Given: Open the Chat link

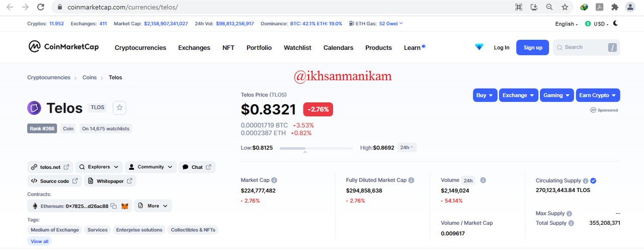Looking at the screenshot, I should tap(197, 167).
